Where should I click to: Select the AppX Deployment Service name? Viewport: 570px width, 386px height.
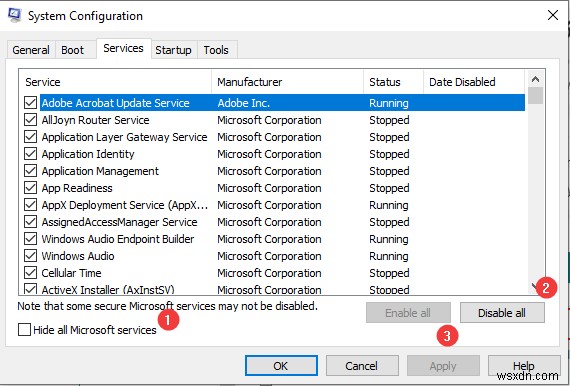125,205
